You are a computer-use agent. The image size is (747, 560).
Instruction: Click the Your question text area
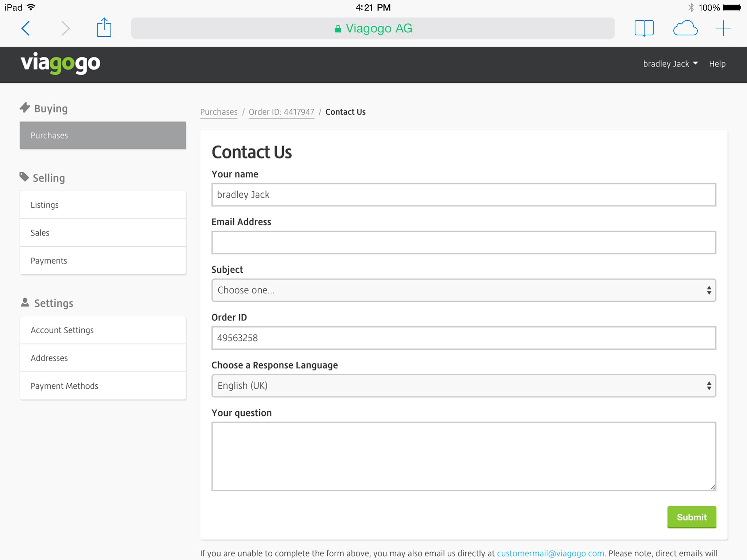tap(463, 456)
